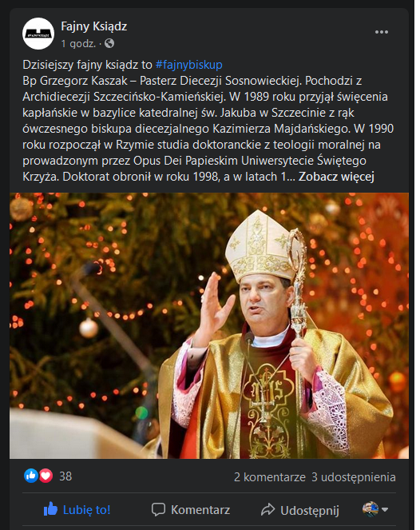Screen dimensions: 420x530
Task: Click the red heart reaction icon
Action: pos(46,476)
